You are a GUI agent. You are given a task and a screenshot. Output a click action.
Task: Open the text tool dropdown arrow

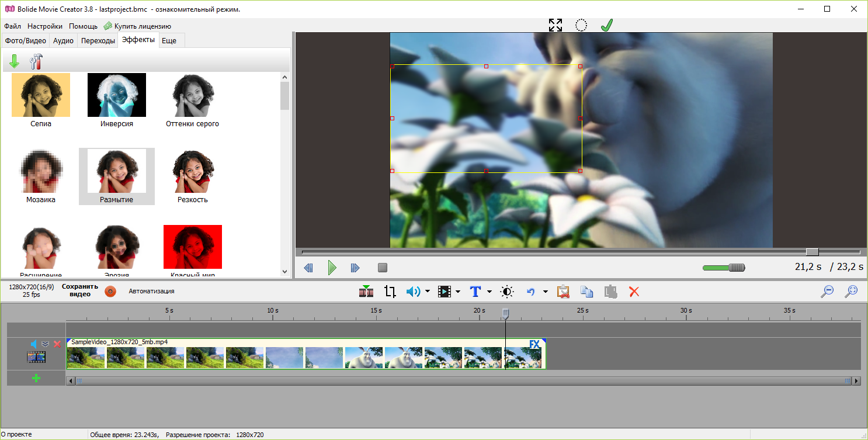coord(489,291)
